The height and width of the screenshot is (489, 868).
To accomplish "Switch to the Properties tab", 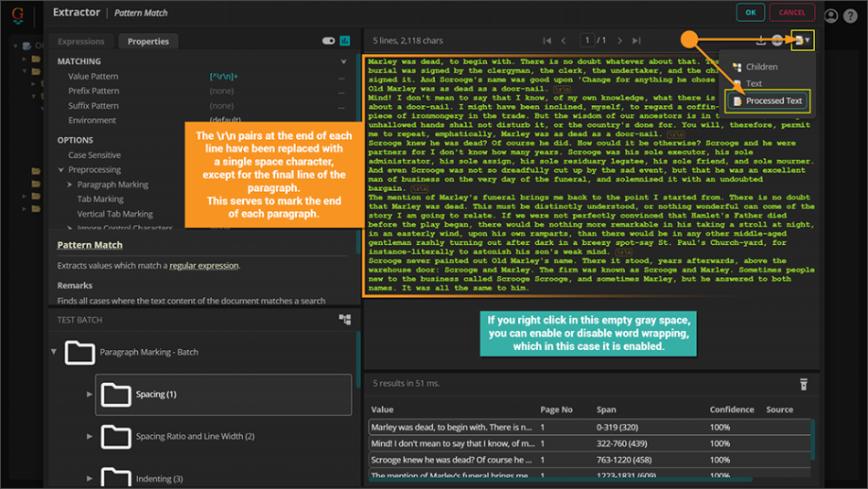I will pyautogui.click(x=148, y=41).
